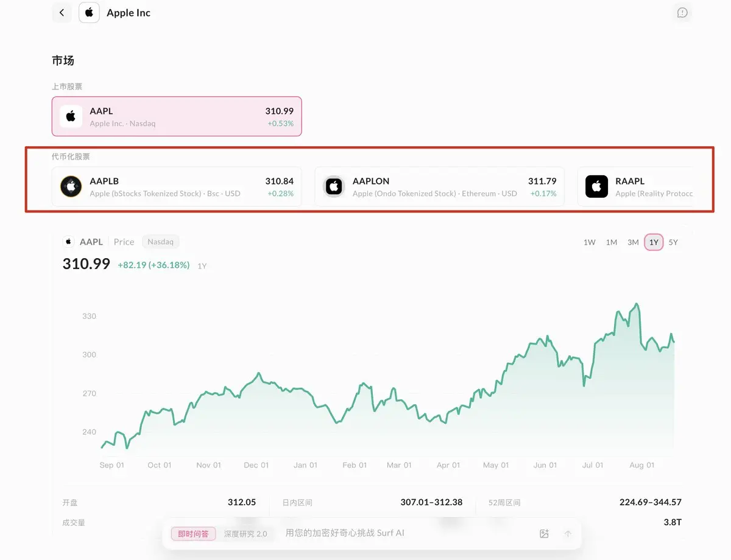Click the Apple logo beside Apple Inc title
The width and height of the screenshot is (731, 560).
pos(89,13)
